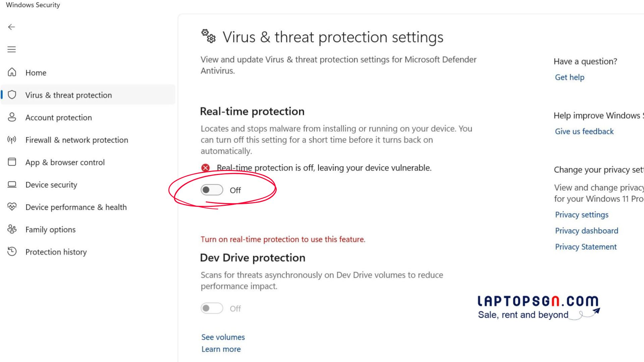The image size is (644, 362).
Task: Open the hamburger navigation menu
Action: tap(12, 50)
